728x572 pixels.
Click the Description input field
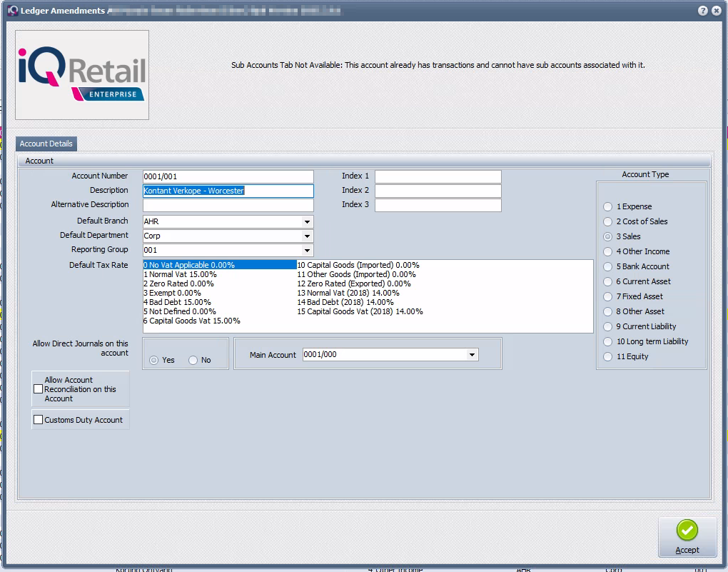(x=228, y=191)
